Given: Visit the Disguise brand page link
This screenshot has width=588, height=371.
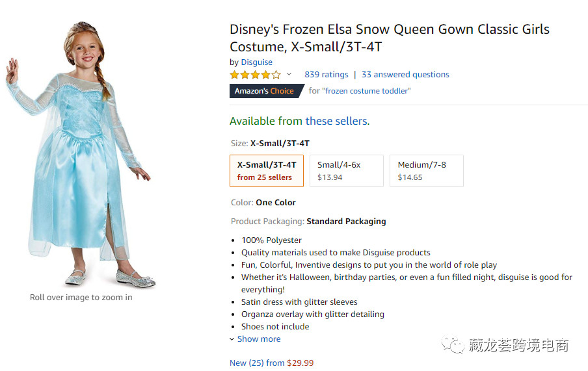Looking at the screenshot, I should 257,62.
